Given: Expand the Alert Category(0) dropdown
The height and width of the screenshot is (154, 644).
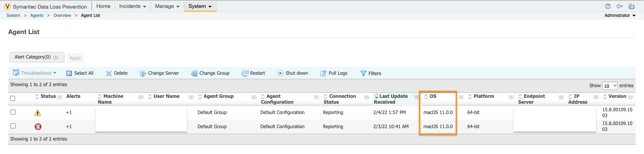Looking at the screenshot, I should [x=37, y=57].
